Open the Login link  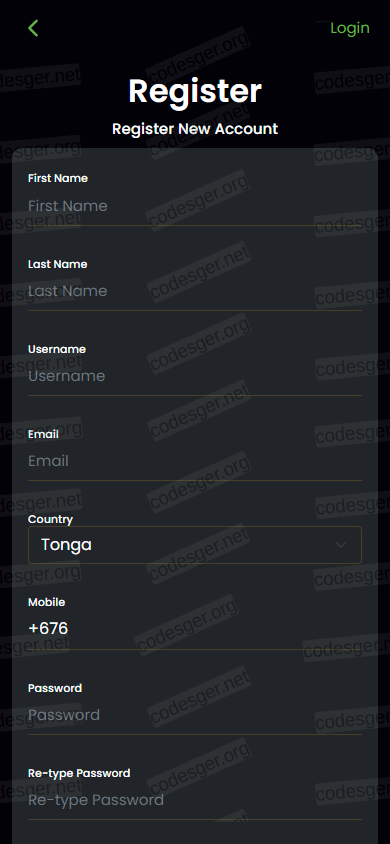coord(350,28)
